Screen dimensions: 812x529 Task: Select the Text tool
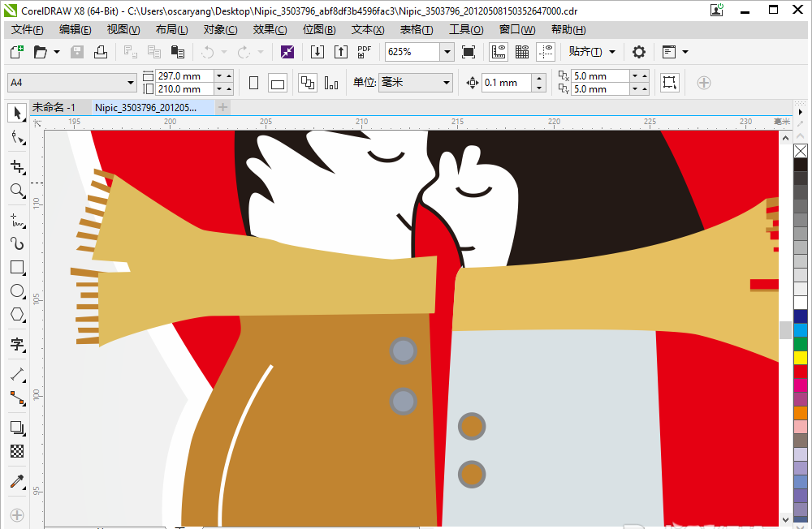17,344
